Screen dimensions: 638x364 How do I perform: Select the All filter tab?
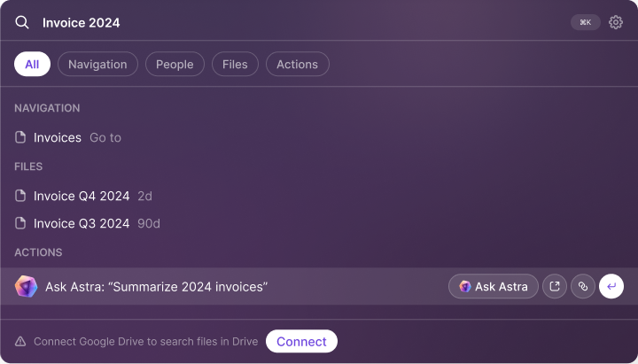(x=32, y=64)
